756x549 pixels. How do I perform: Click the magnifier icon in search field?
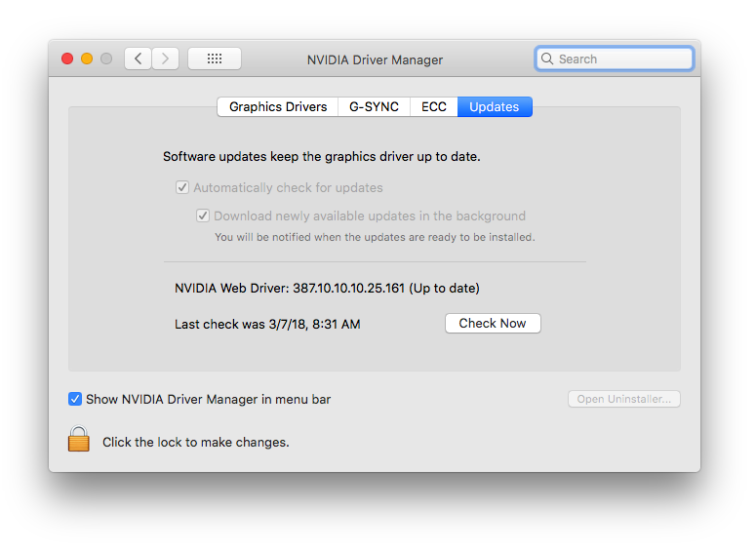click(x=547, y=59)
